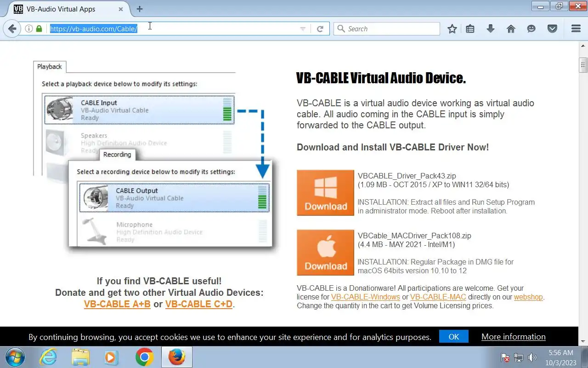
Task: Click in the Search box
Action: (x=387, y=29)
